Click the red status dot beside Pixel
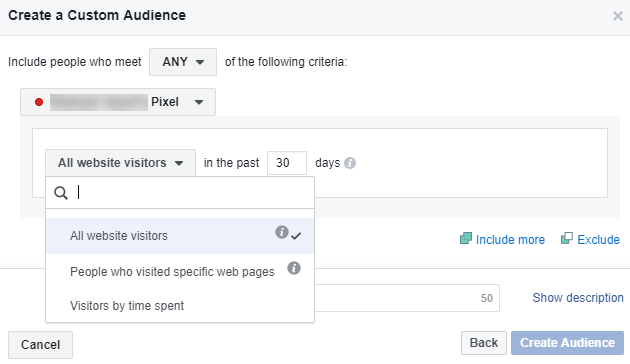 pos(39,102)
